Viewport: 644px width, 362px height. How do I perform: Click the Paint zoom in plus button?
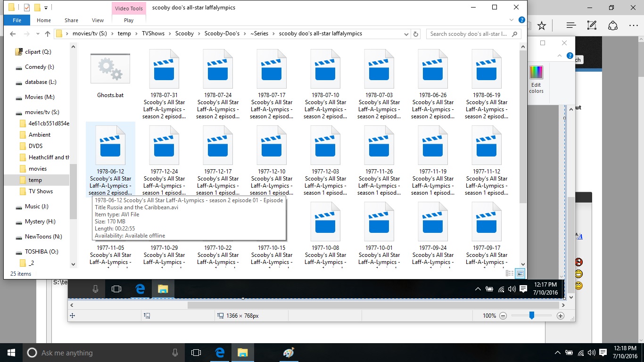point(561,316)
